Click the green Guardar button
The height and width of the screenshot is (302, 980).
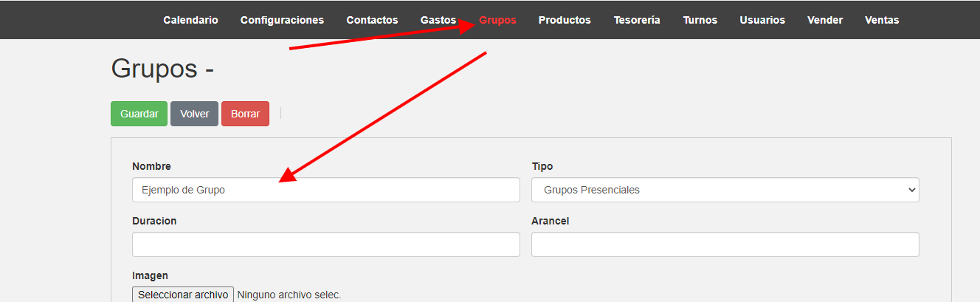point(139,114)
